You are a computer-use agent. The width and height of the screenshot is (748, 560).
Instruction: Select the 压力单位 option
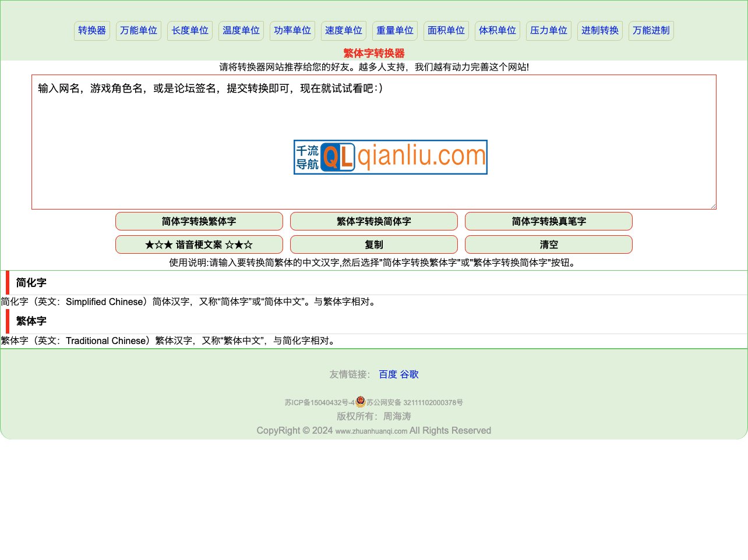click(x=548, y=30)
